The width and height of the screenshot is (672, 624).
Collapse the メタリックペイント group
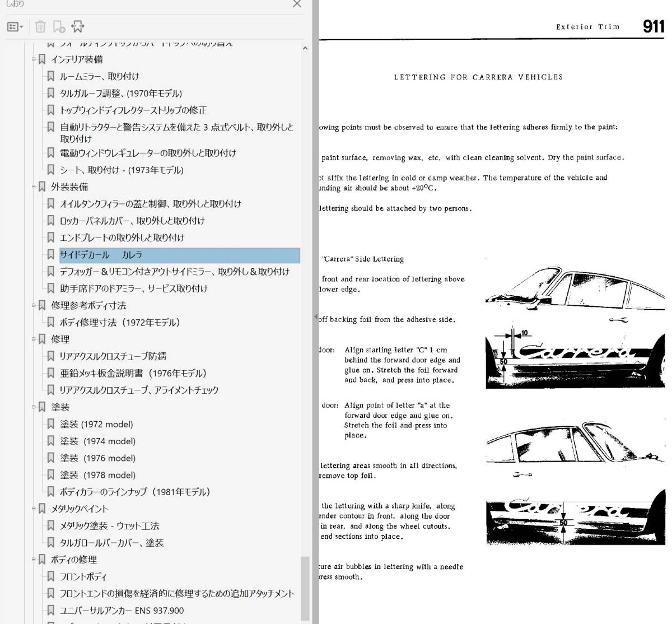(x=34, y=509)
